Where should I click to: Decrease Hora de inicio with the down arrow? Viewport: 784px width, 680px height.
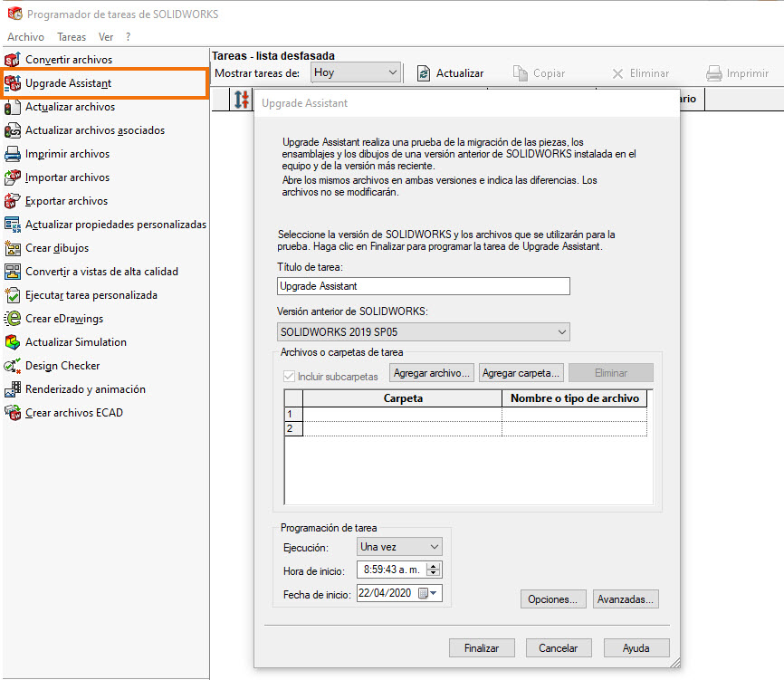click(434, 573)
